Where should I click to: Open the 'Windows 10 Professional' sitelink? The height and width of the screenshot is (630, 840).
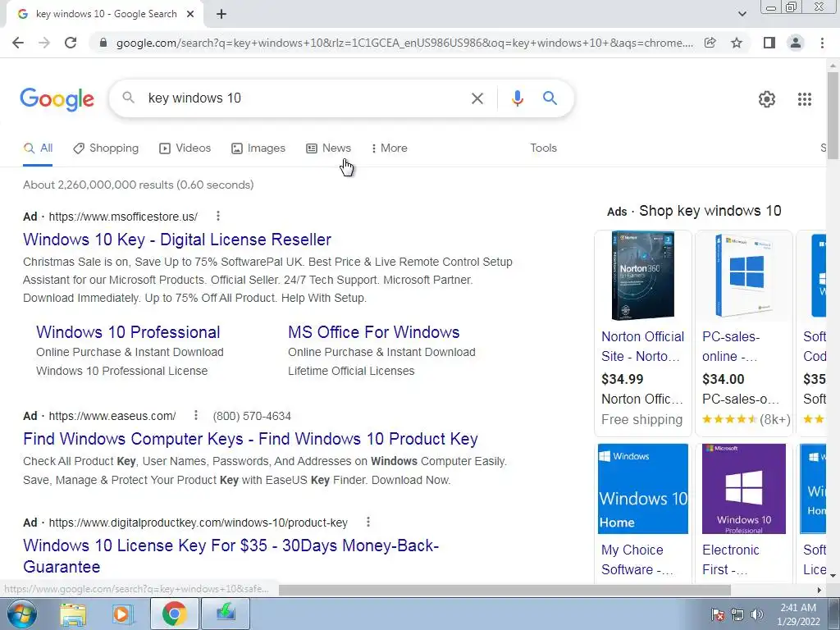128,332
